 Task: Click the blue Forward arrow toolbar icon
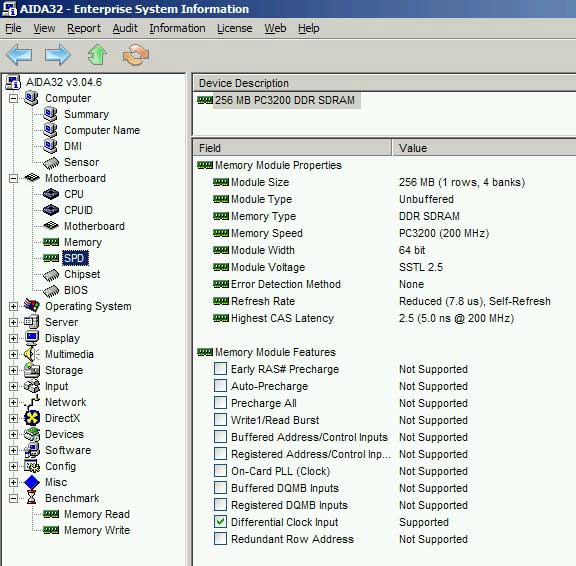[58, 55]
